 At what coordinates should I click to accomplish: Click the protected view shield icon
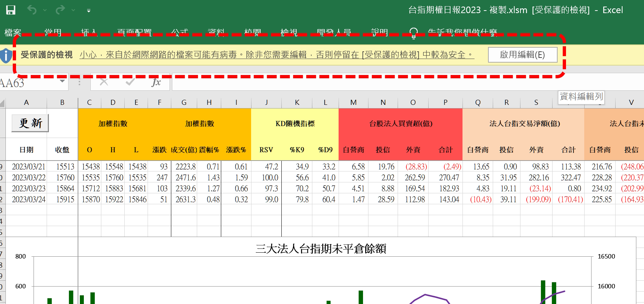[5, 55]
